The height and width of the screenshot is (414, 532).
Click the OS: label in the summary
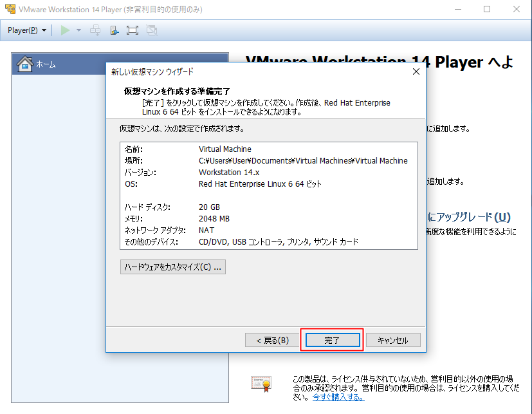(x=131, y=183)
